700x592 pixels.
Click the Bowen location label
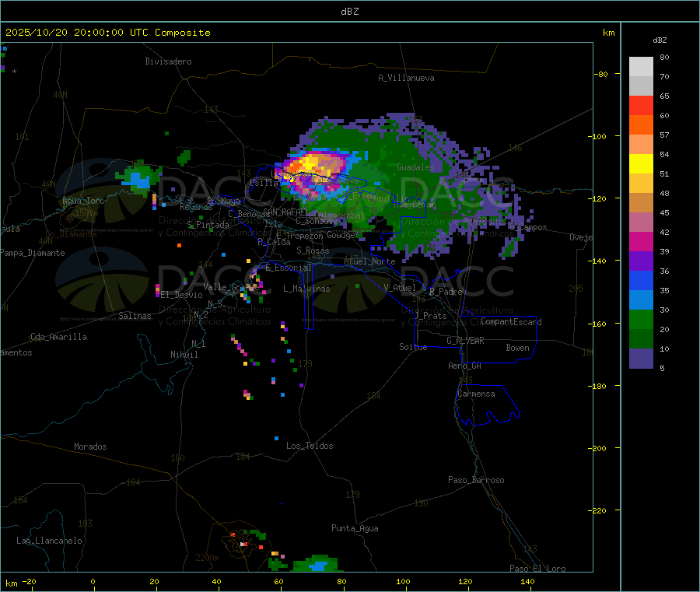(517, 348)
